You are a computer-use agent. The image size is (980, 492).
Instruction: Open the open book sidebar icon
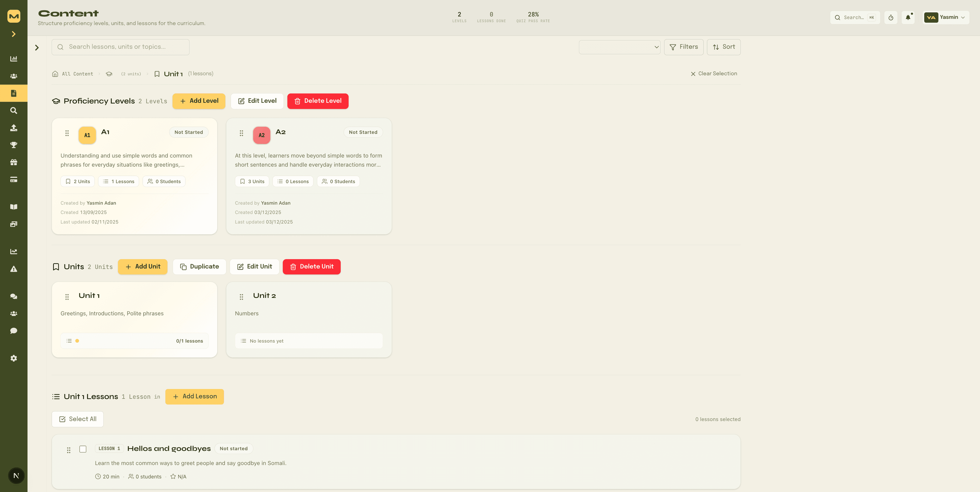14,207
